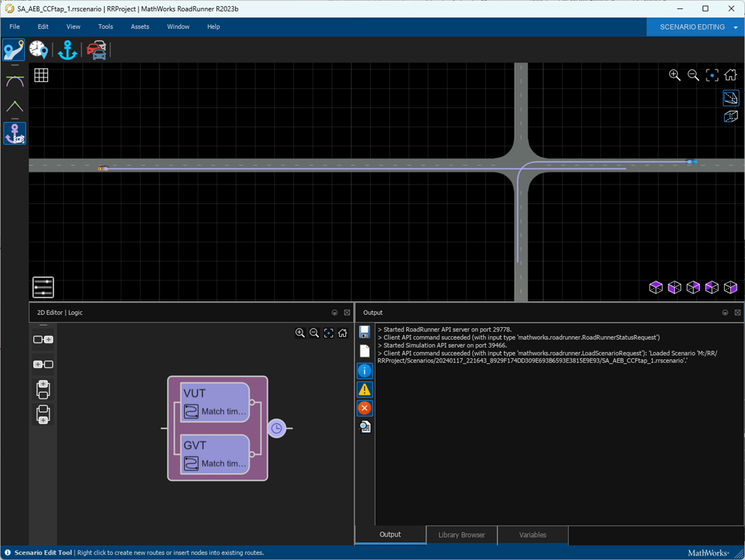
Task: Click the clock condition node in Logic editor
Action: click(276, 429)
